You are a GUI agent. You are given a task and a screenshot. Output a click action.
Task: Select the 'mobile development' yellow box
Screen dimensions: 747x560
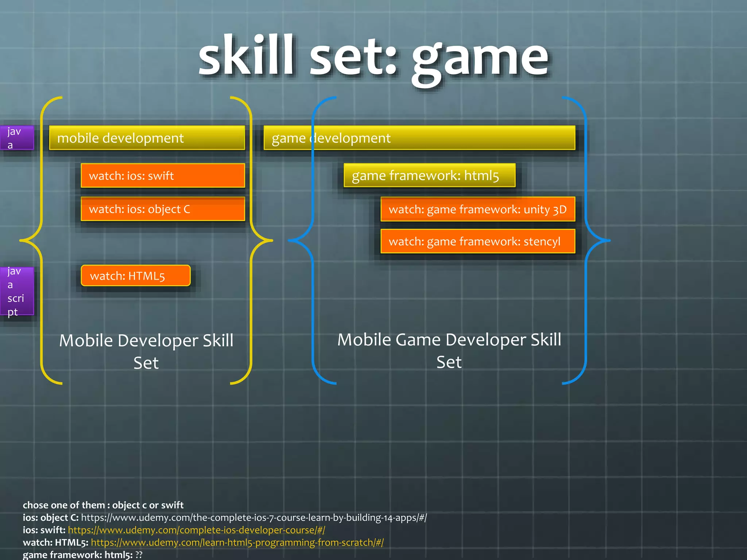pyautogui.click(x=147, y=138)
